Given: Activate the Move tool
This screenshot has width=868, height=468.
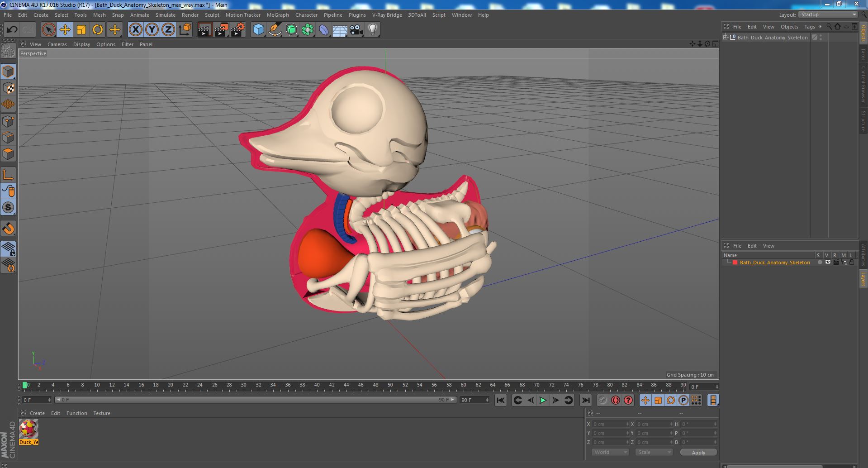Looking at the screenshot, I should (x=65, y=30).
